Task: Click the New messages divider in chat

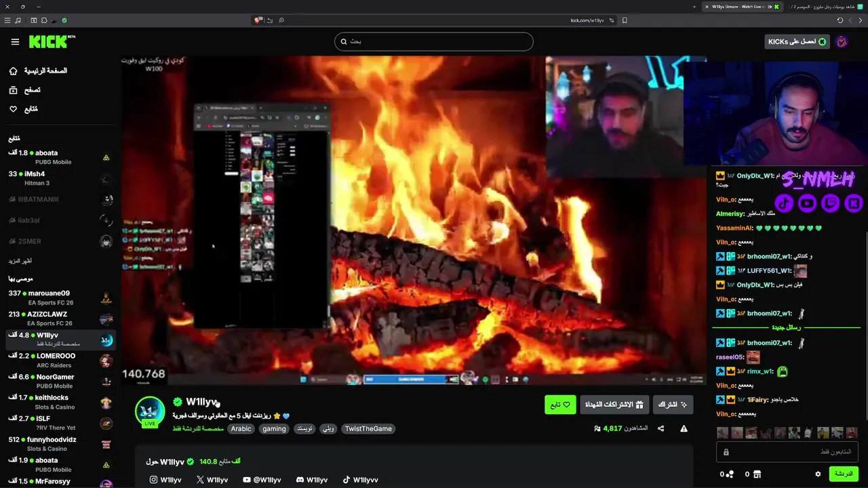Action: point(787,327)
